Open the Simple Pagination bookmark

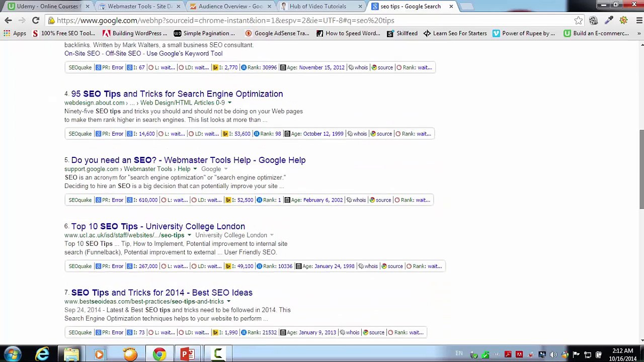point(204,33)
